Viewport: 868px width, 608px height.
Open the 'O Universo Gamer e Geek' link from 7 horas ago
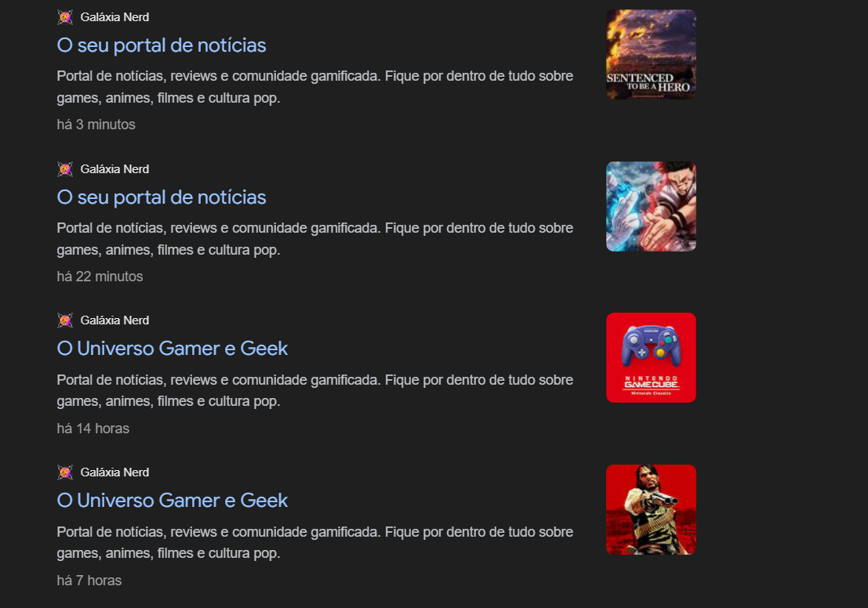pos(173,501)
